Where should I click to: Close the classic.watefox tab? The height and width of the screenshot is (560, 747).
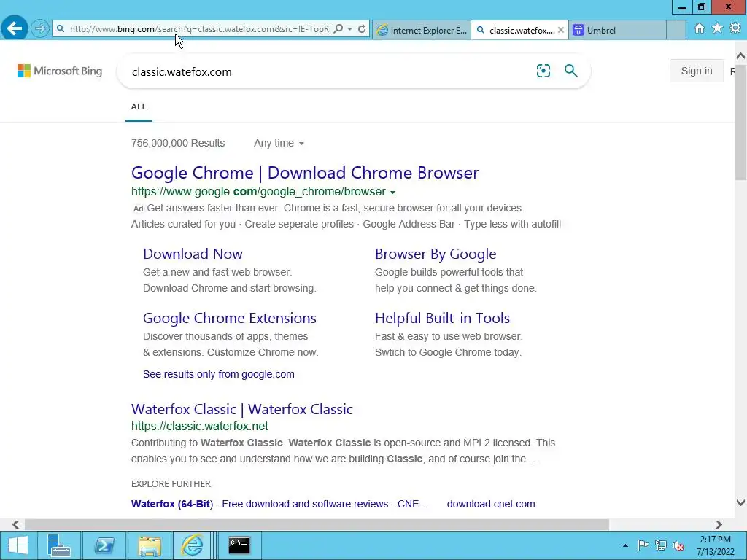[x=561, y=30]
